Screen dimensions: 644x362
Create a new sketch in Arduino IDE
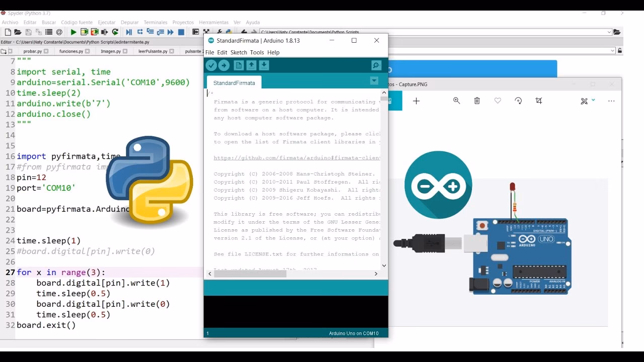click(x=238, y=65)
